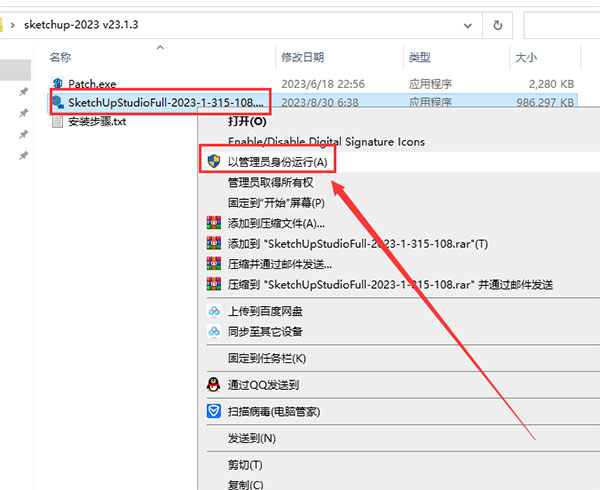Viewport: 600px width, 490px height.
Task: Choose 固定到任务栏(K) menu entry
Action: tap(266, 358)
